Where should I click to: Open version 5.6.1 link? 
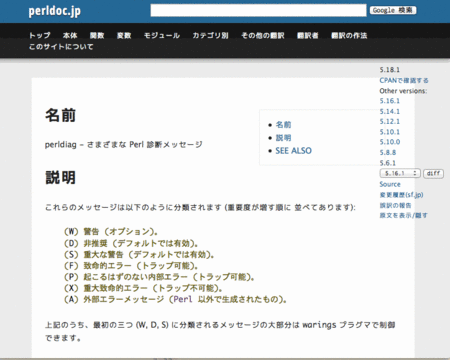pyautogui.click(x=388, y=163)
